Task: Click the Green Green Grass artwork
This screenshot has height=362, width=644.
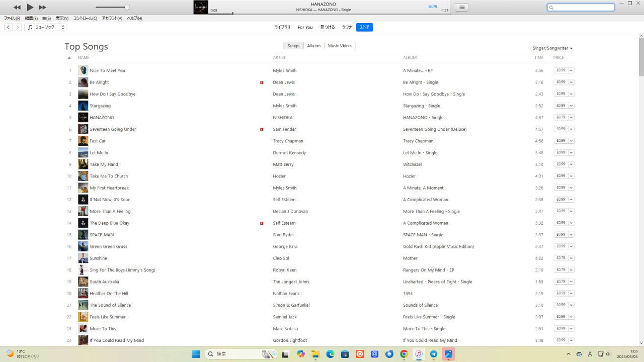Action: 83,246
